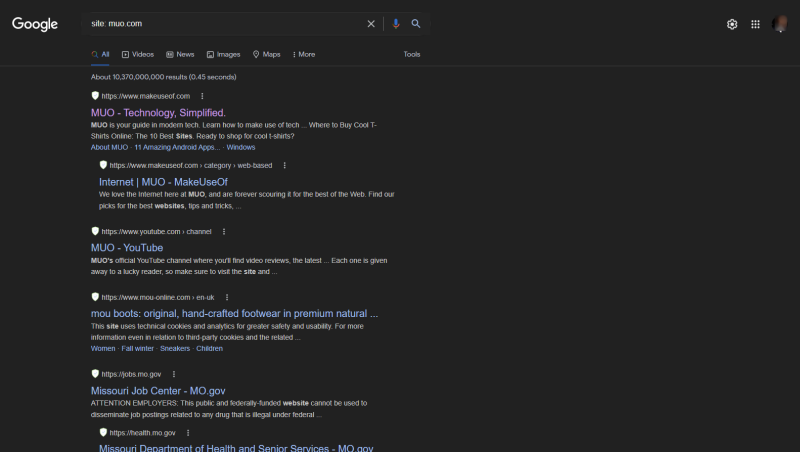The height and width of the screenshot is (452, 800).
Task: Open the mou boots result title
Action: [x=234, y=314]
